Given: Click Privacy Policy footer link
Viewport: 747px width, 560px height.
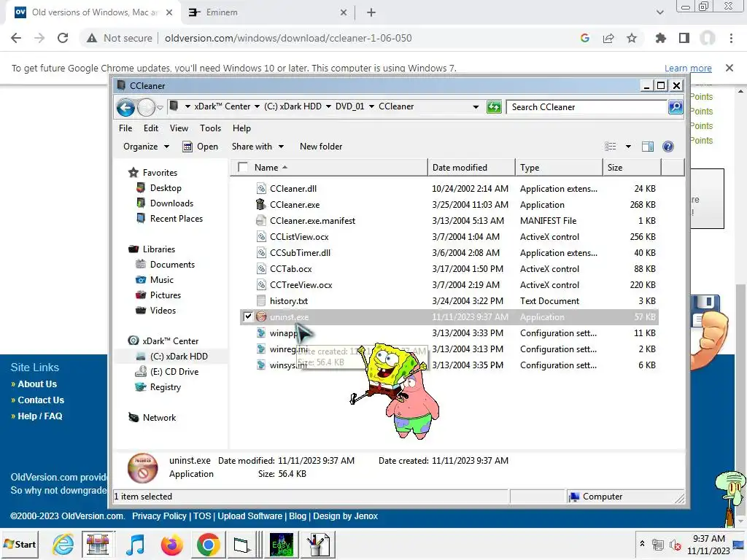Looking at the screenshot, I should [159, 516].
